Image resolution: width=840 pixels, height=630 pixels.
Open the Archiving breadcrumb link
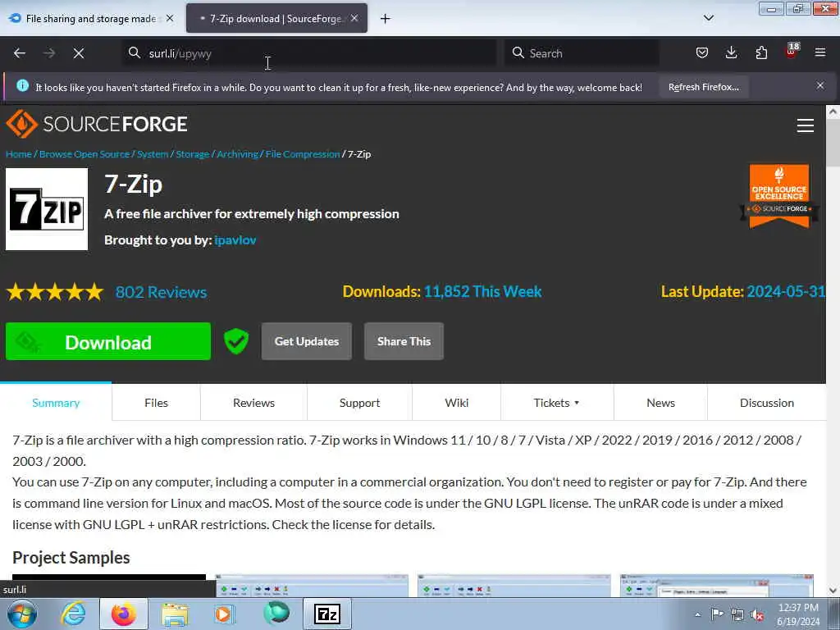pyautogui.click(x=237, y=154)
